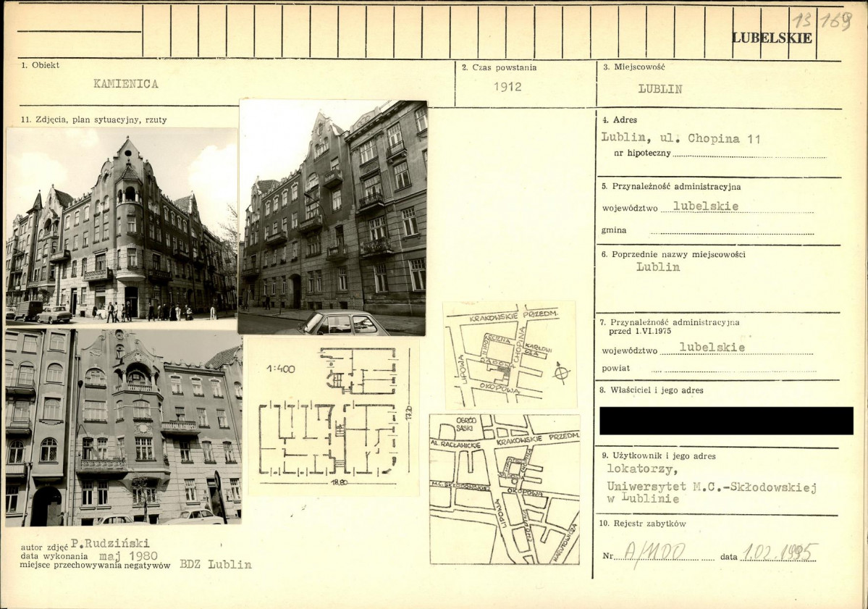
Task: Click the north arrow compass symbol on small map
Action: coord(560,373)
